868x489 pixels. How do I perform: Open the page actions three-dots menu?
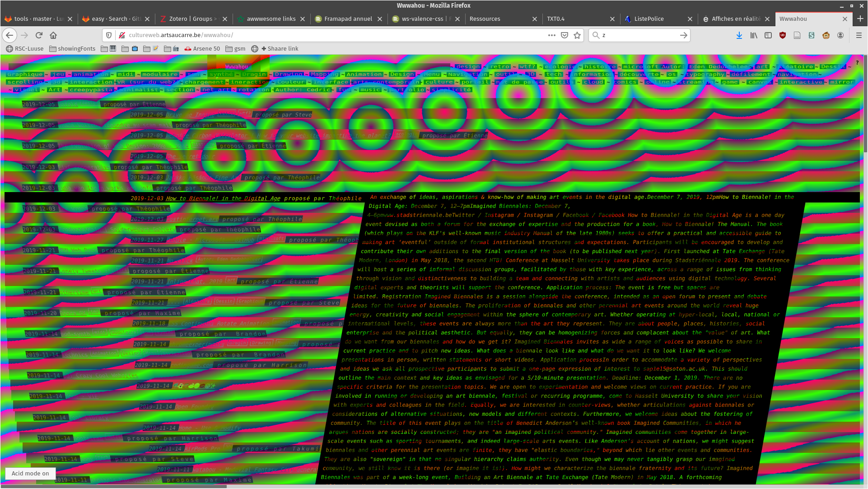(552, 35)
